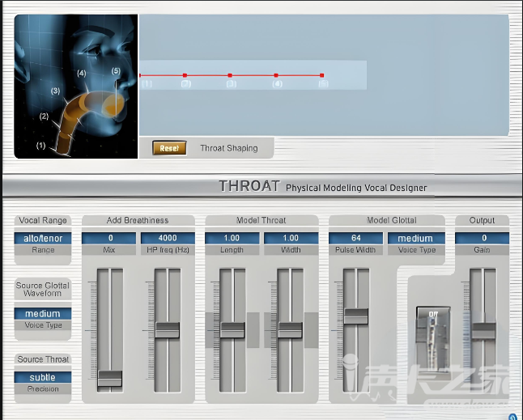This screenshot has width=523, height=420.
Task: Click the Reset throat shaping button
Action: (x=169, y=147)
